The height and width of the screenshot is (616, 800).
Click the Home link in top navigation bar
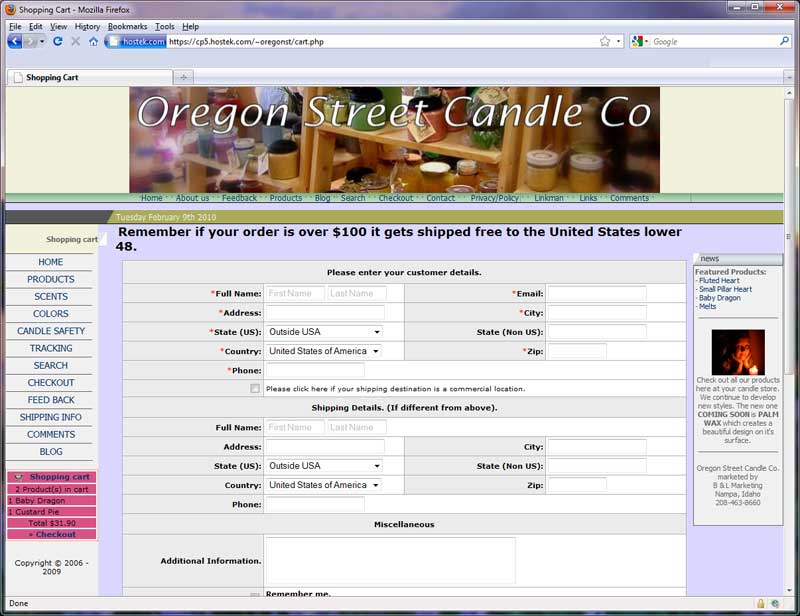click(x=152, y=198)
